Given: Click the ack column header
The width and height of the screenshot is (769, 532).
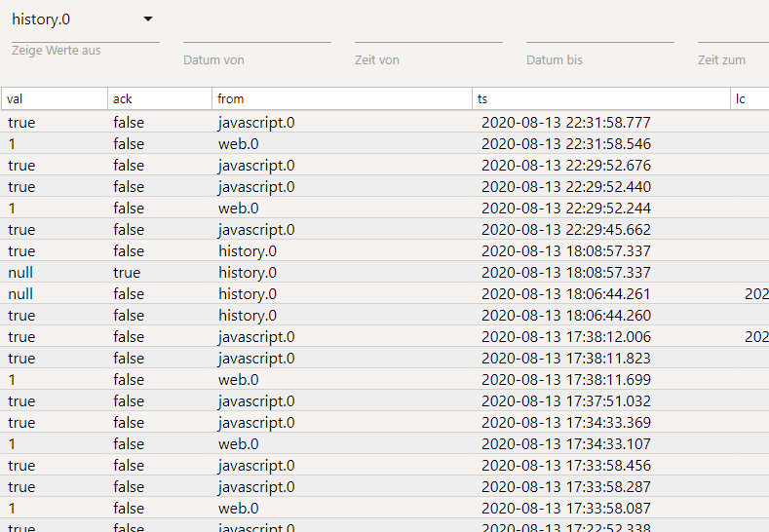Looking at the screenshot, I should [159, 98].
